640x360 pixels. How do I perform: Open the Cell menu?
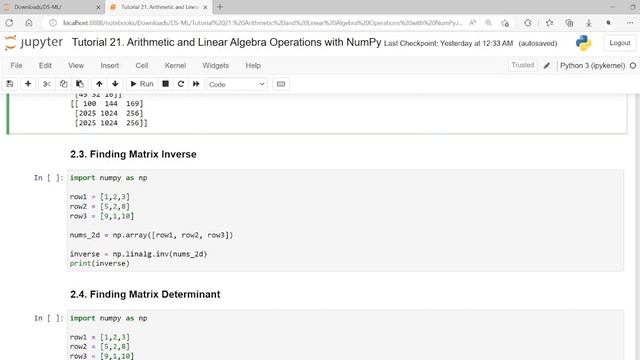pos(142,65)
